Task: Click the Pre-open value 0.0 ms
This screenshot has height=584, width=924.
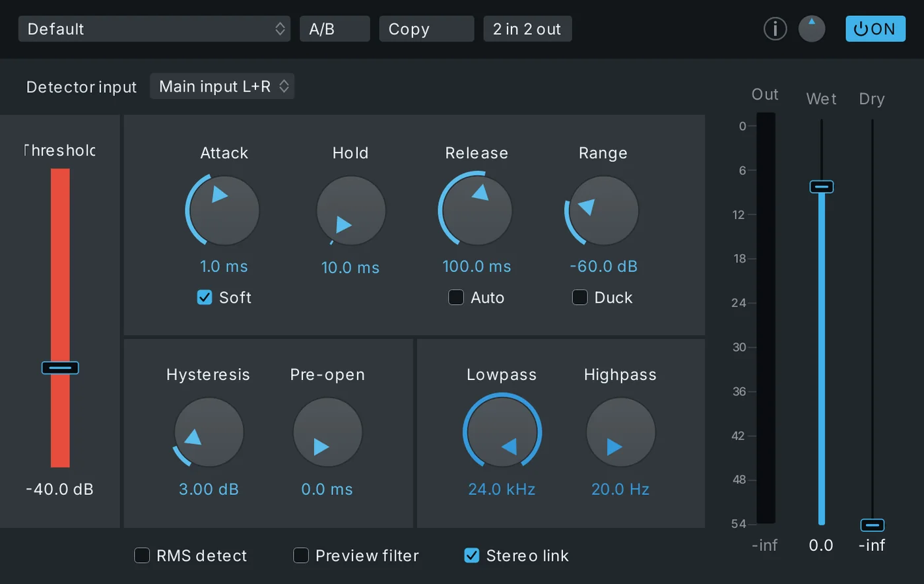Action: coord(327,490)
